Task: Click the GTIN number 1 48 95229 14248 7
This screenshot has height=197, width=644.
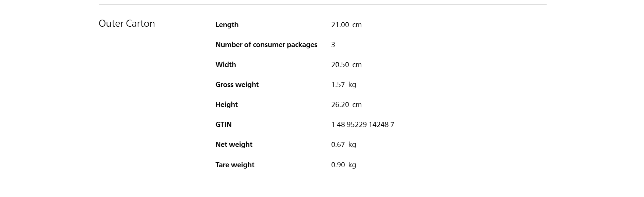Action: 362,125
